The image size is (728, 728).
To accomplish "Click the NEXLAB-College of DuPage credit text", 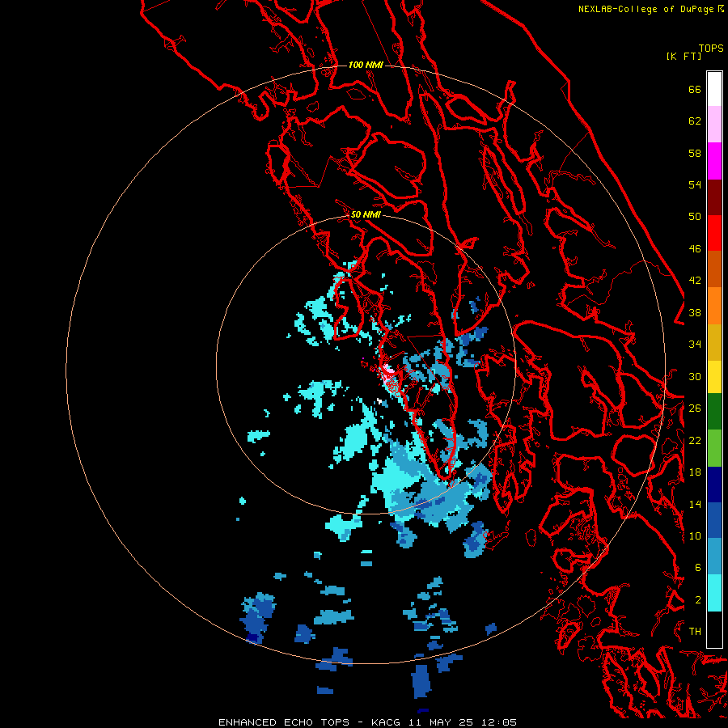I will click(x=645, y=9).
